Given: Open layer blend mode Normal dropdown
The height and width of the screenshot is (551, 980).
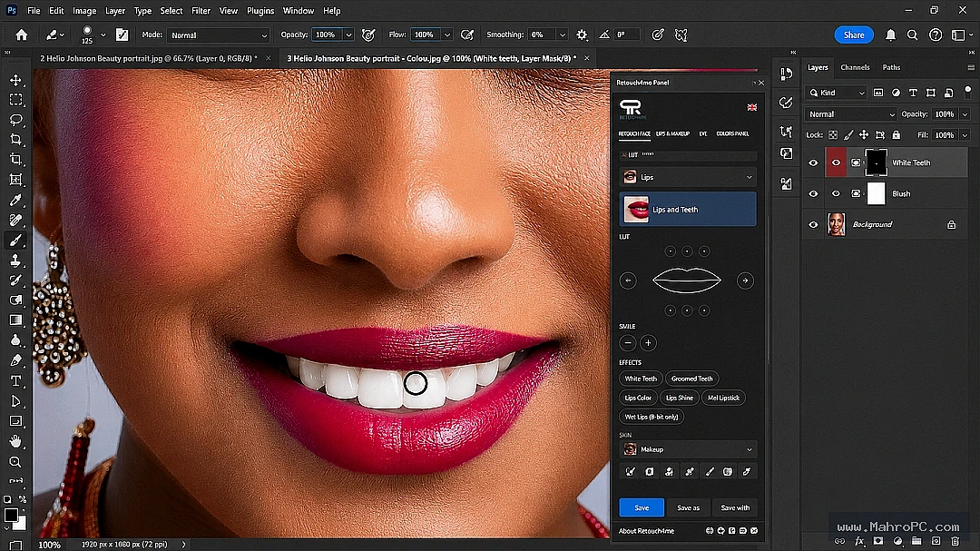Looking at the screenshot, I should 851,114.
